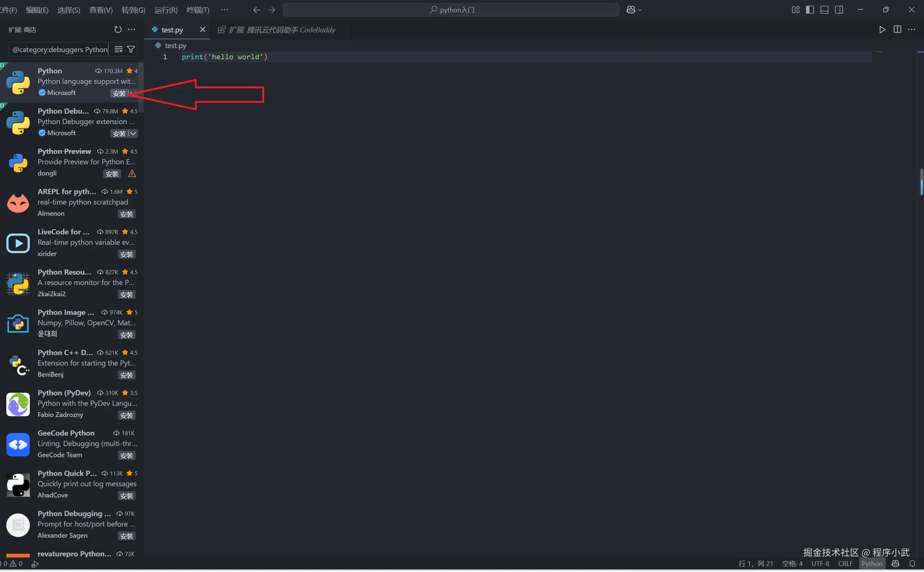Open the 运行(R) menu
Screen dimensions: 924x572
coord(166,10)
